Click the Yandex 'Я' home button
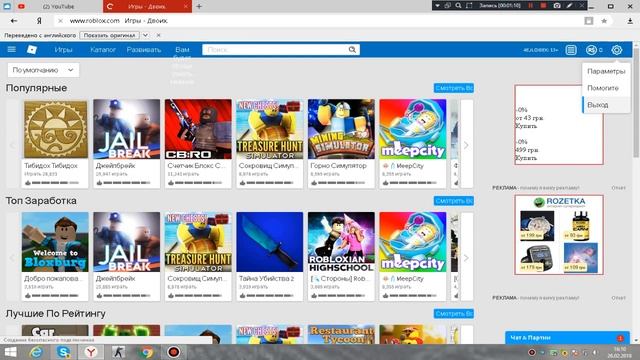The height and width of the screenshot is (360, 640). pos(39,21)
